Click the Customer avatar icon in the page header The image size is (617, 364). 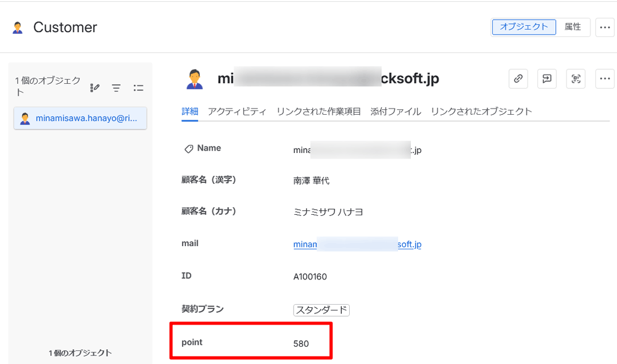coord(17,27)
